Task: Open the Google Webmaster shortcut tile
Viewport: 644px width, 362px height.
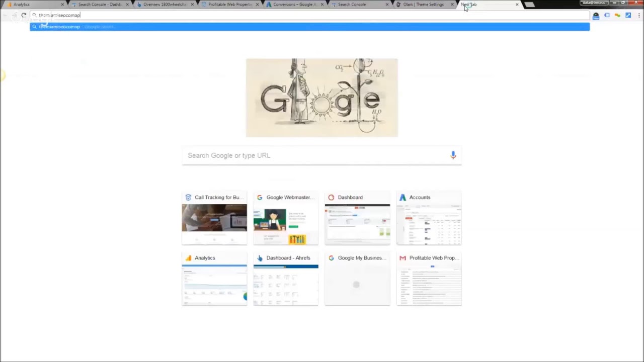Action: tap(286, 219)
